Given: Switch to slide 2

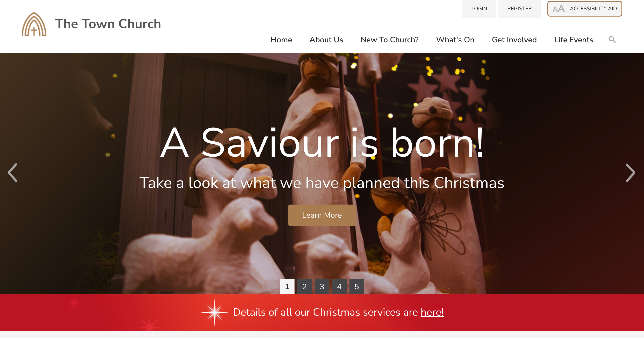Looking at the screenshot, I should click(304, 286).
